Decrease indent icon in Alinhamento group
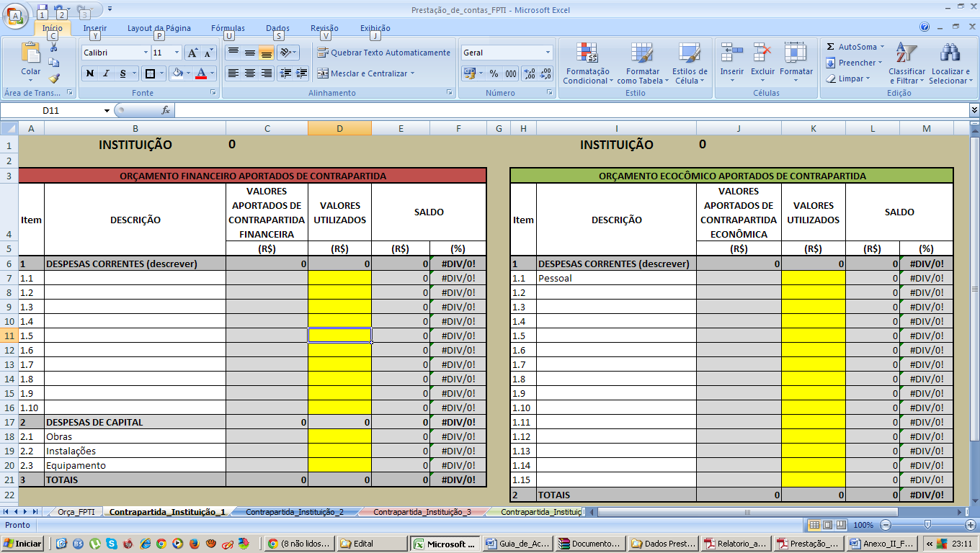The width and height of the screenshot is (980, 553). pos(285,73)
